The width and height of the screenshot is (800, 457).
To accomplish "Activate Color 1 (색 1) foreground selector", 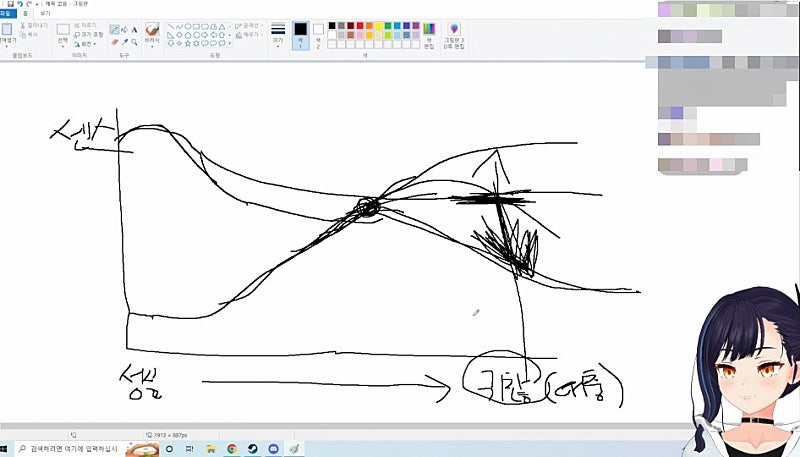I will point(301,35).
